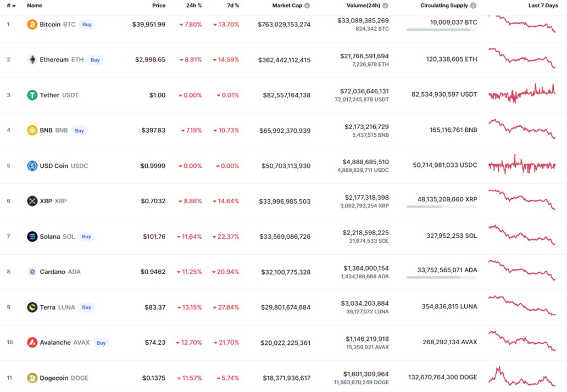Viewport: 567px width, 392px height.
Task: Click the Ethereum diamond logo icon
Action: pyautogui.click(x=32, y=60)
